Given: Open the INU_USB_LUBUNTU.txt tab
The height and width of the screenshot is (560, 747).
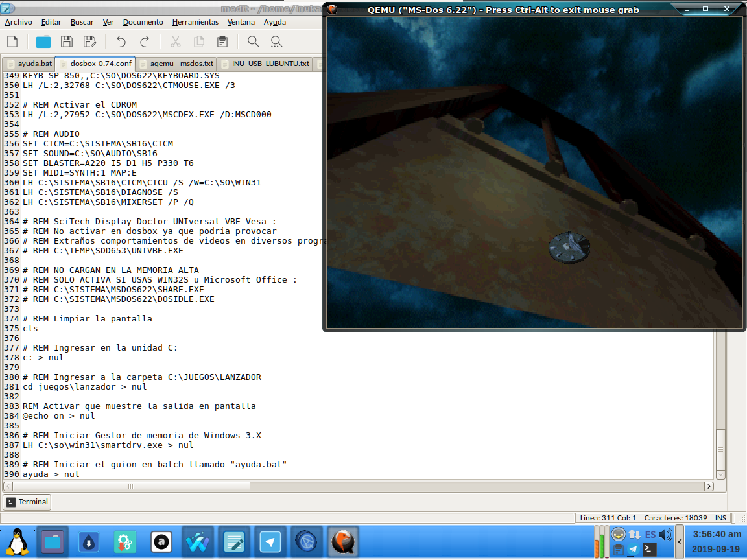Looking at the screenshot, I should 266,64.
